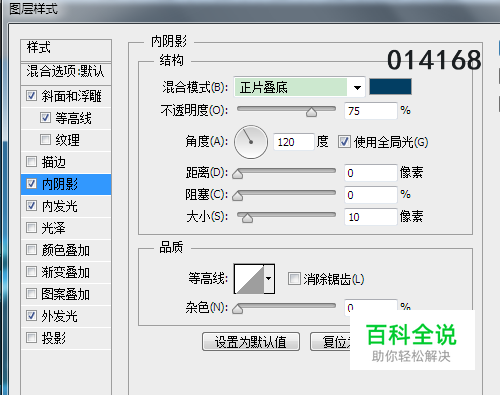Enable 图案叠加 checkbox
Screen dimensions: 500x395
[31, 294]
